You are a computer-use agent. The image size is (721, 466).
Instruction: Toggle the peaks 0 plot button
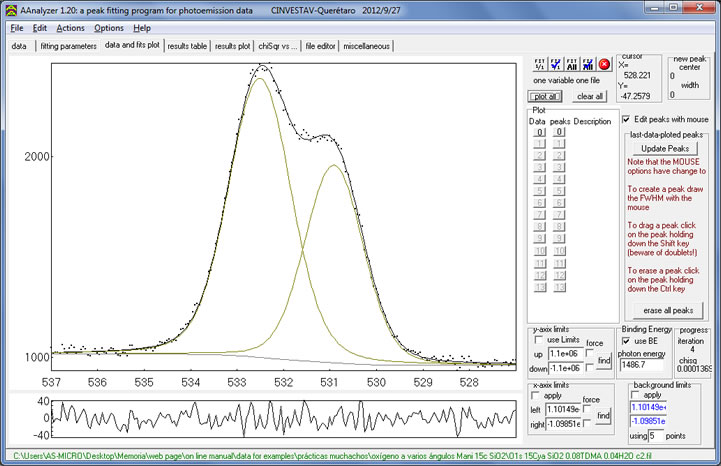point(560,132)
